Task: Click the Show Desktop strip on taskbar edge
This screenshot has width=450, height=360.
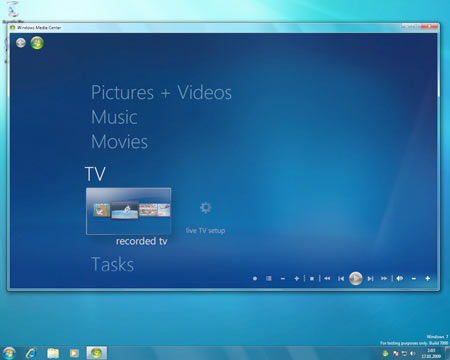Action: coord(447,353)
